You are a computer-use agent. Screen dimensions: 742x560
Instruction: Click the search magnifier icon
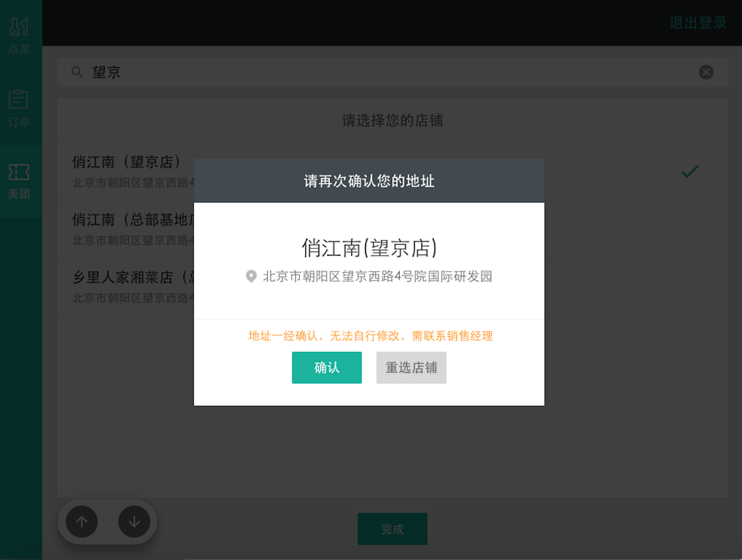pos(77,72)
